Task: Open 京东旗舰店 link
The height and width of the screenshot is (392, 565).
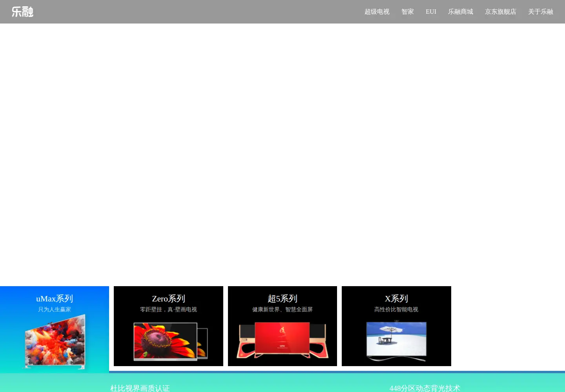Action: point(501,12)
